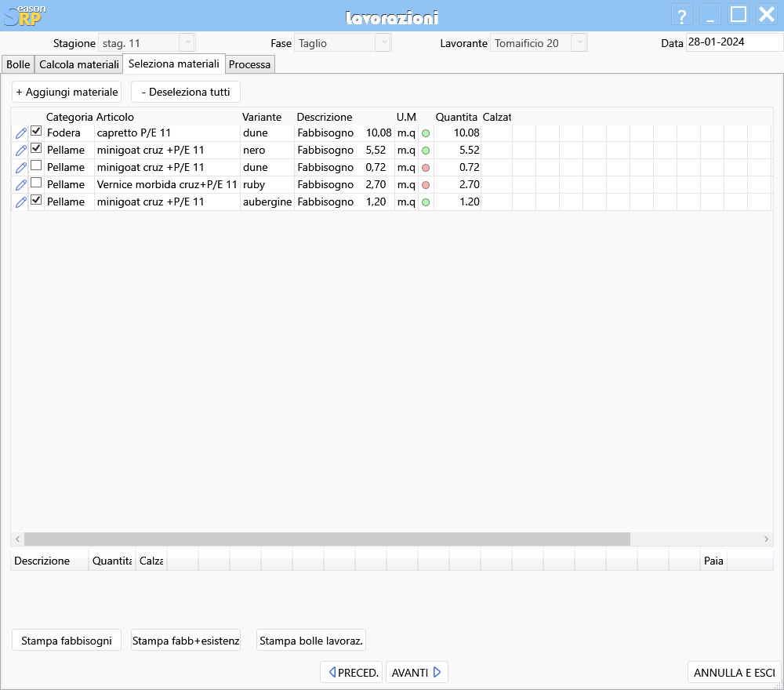Viewport: 784px width, 690px height.
Task: Click green status dot in aubergine row
Action: [426, 202]
